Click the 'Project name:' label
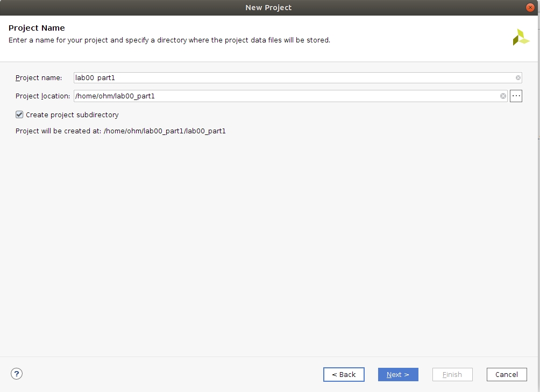 coord(39,78)
